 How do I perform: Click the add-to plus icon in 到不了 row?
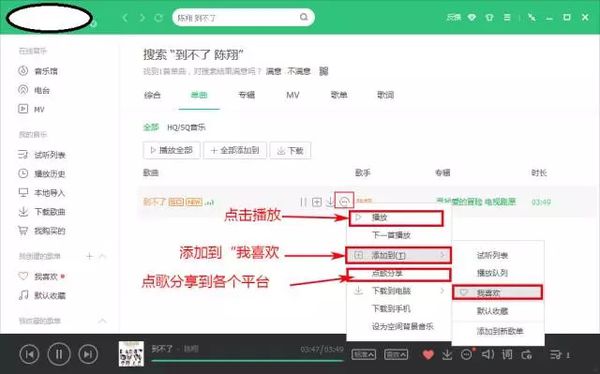pos(317,201)
